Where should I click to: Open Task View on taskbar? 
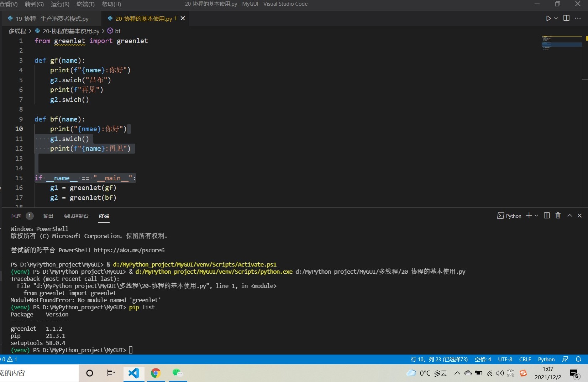(x=111, y=373)
